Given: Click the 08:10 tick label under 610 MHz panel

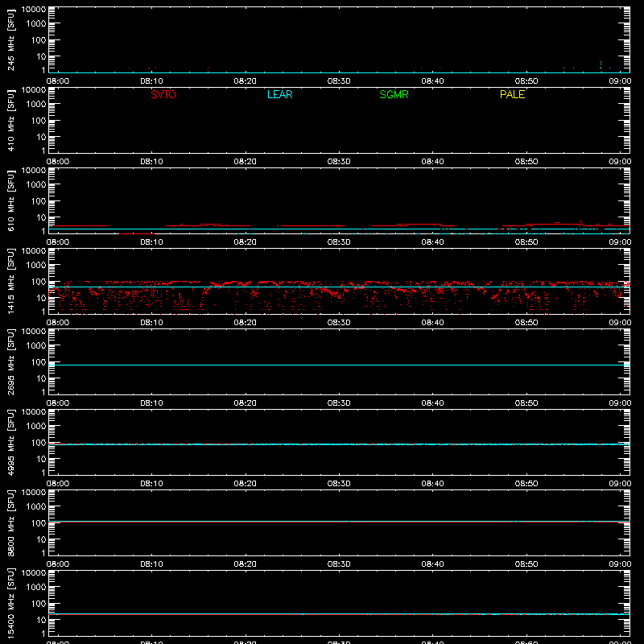Looking at the screenshot, I should 151,242.
